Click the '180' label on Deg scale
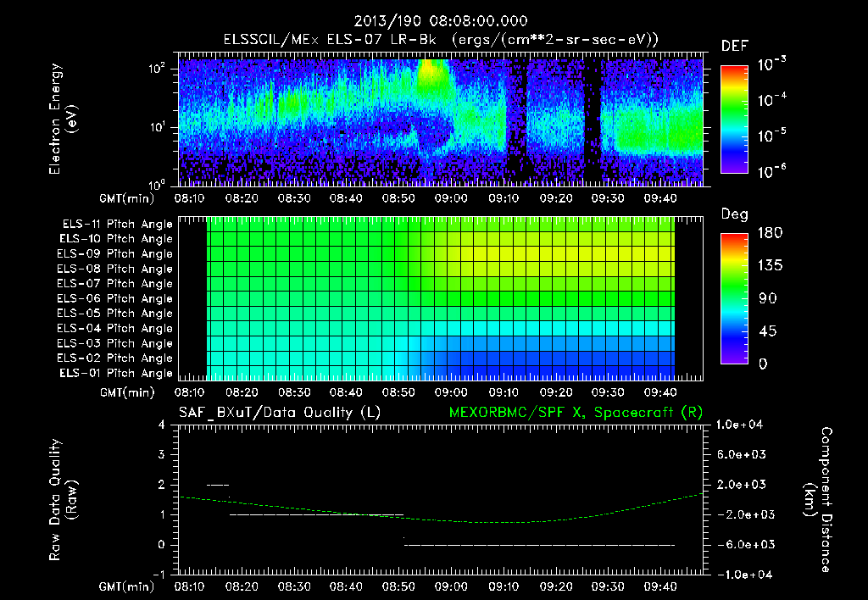 pos(771,233)
